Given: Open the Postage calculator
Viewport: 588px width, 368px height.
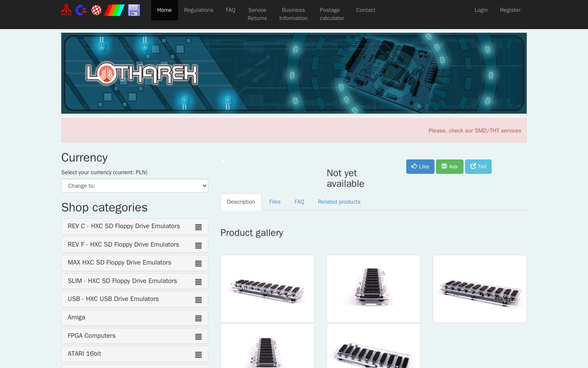Looking at the screenshot, I should [332, 14].
